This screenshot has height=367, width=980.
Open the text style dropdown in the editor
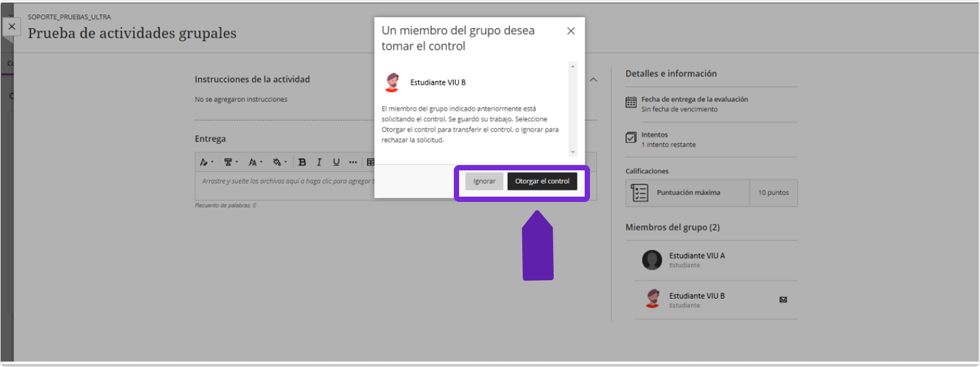207,162
